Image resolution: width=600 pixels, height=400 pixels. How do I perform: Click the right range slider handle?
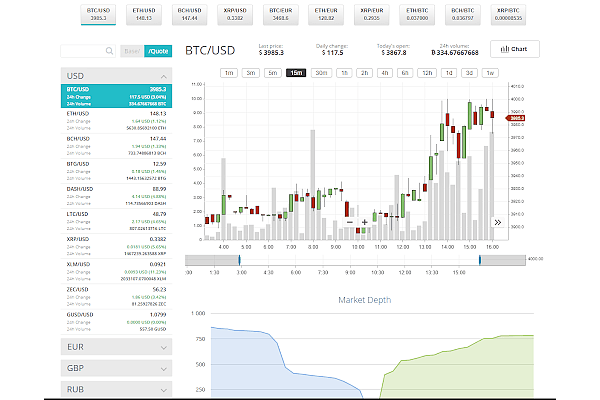tap(479, 259)
